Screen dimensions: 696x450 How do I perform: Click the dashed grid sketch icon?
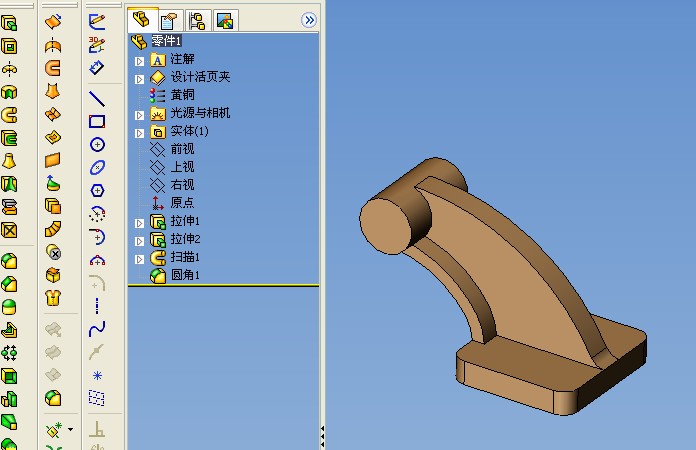97,398
